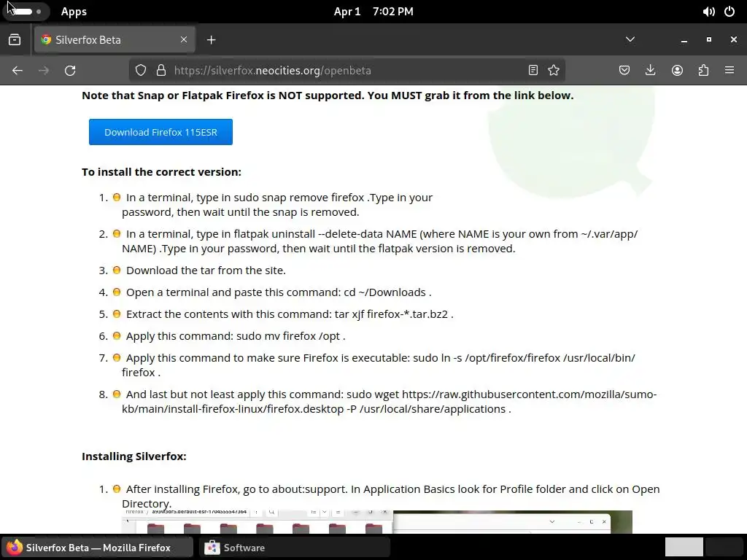Open the tracking protection shield
The image size is (747, 560).
point(141,71)
